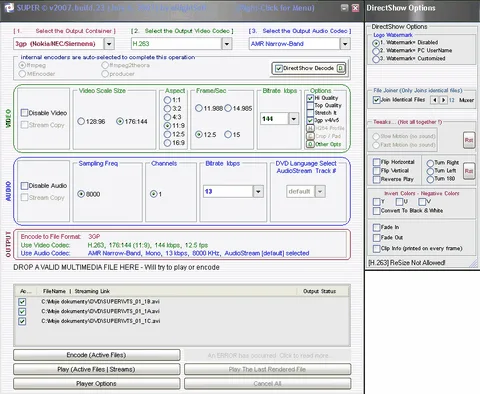Expand the video Bitrate kbps dropdown
Viewport: 480px width, 394px height.
click(293, 119)
